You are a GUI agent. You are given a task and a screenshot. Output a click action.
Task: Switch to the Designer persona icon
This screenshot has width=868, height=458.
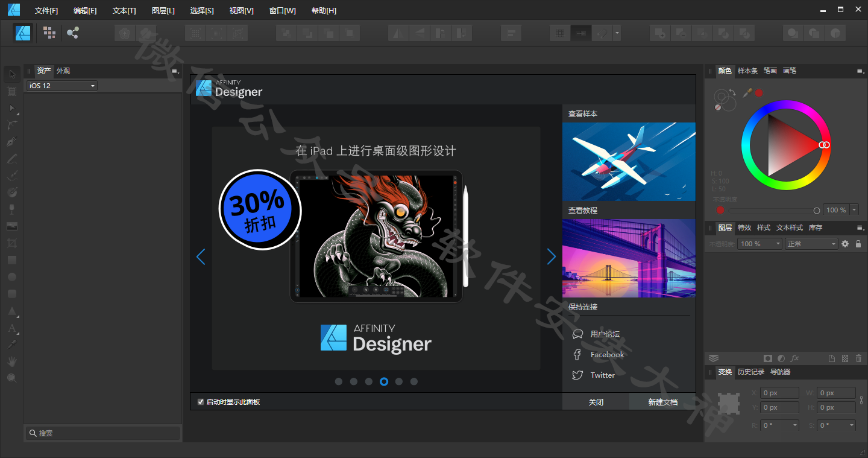[24, 33]
